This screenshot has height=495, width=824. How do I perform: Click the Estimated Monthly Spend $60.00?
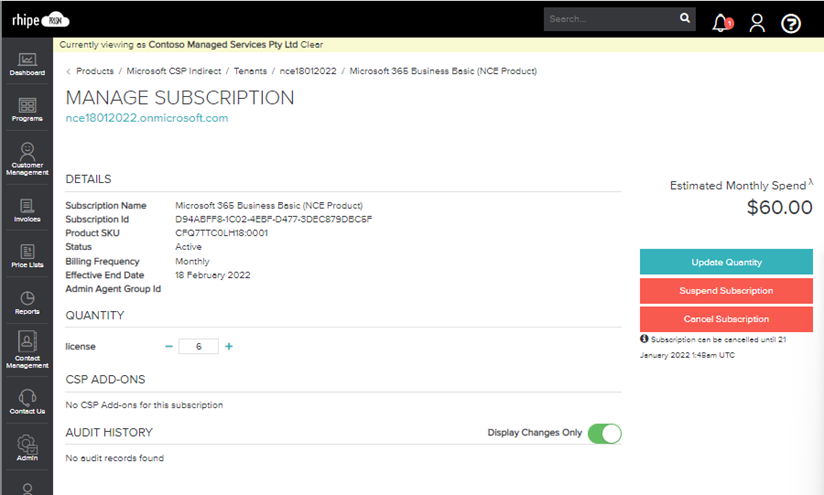[779, 207]
